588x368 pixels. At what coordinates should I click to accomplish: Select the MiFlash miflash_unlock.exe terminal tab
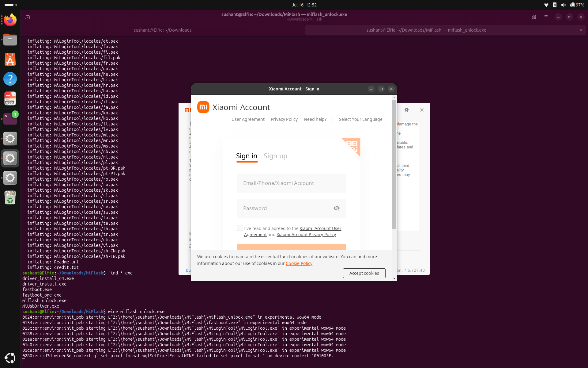[x=426, y=30]
